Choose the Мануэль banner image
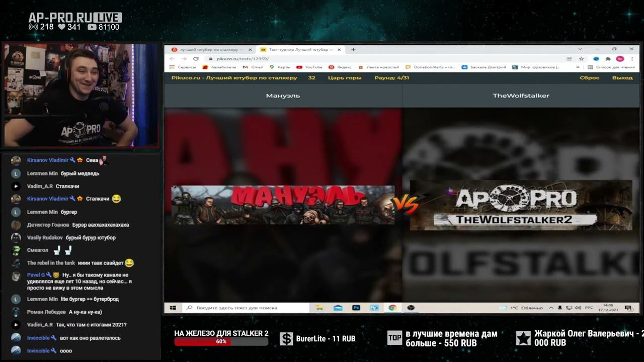The height and width of the screenshot is (362, 644). (283, 205)
